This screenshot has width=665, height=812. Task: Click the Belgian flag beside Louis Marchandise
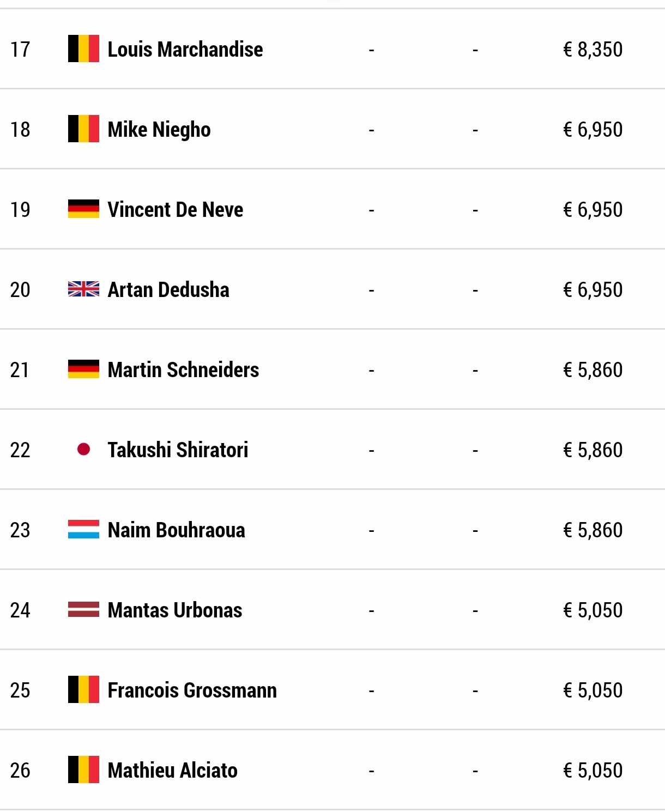(x=83, y=49)
